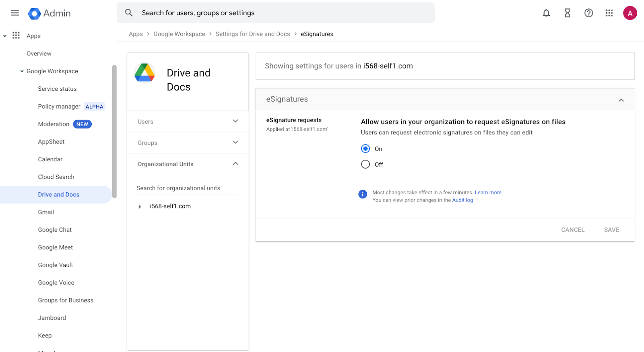The width and height of the screenshot is (644, 352).
Task: Open Cloud Search in the sidebar
Action: (56, 177)
